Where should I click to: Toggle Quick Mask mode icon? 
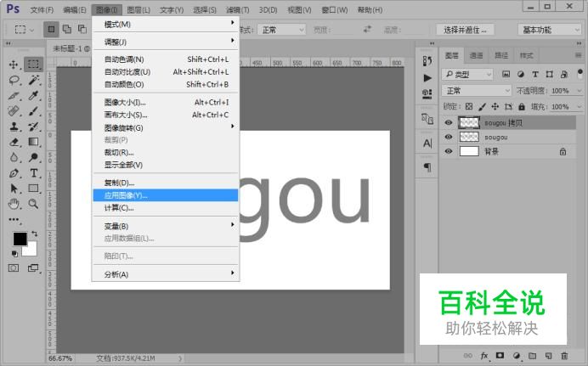click(x=14, y=267)
